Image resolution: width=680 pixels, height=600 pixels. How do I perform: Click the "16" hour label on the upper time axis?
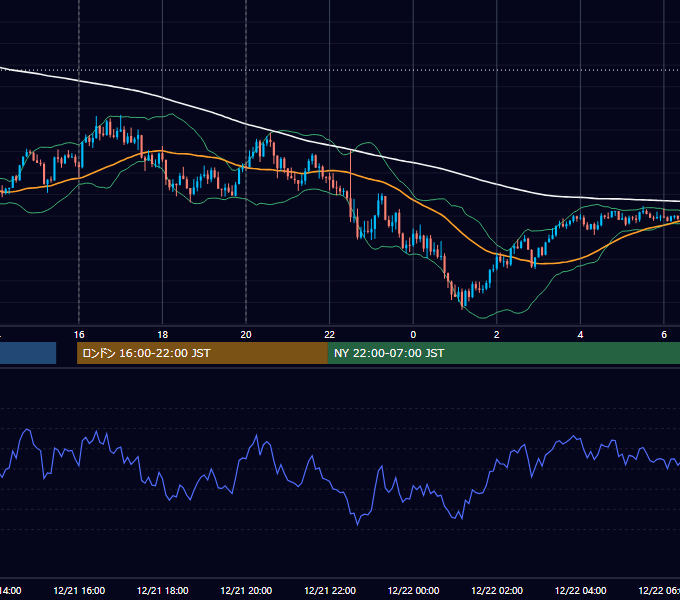coord(79,335)
